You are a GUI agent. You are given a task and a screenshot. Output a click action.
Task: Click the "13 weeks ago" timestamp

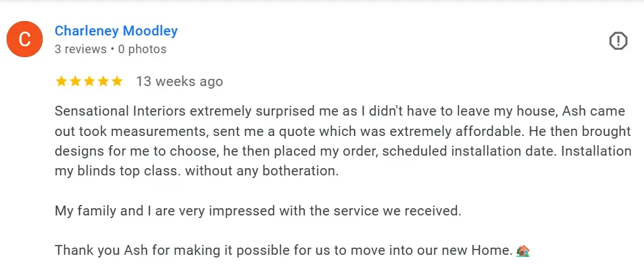point(179,81)
